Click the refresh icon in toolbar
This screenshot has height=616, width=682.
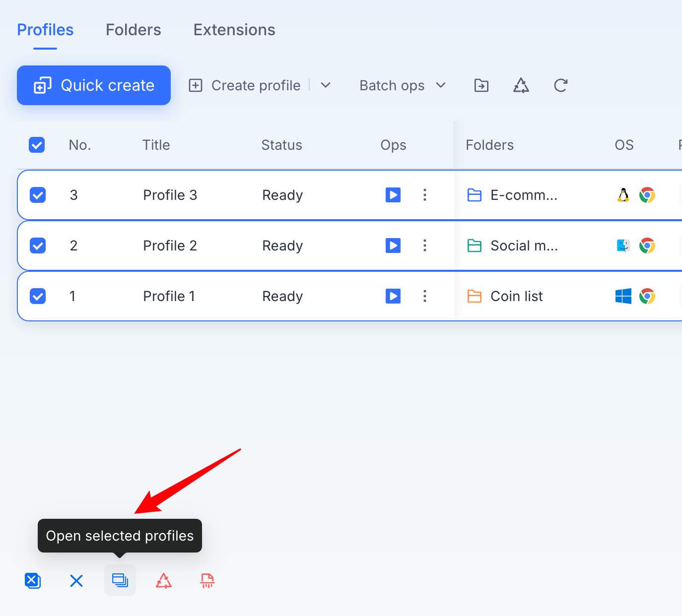561,85
